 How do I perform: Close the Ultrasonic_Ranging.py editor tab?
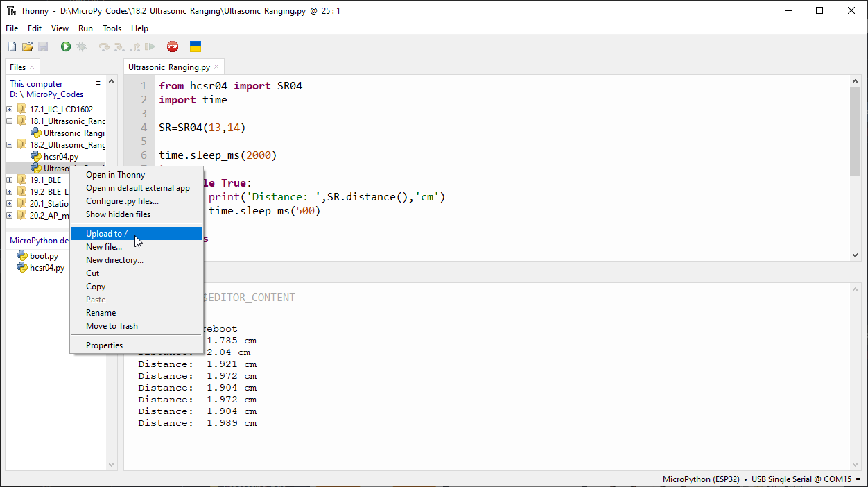[x=216, y=67]
